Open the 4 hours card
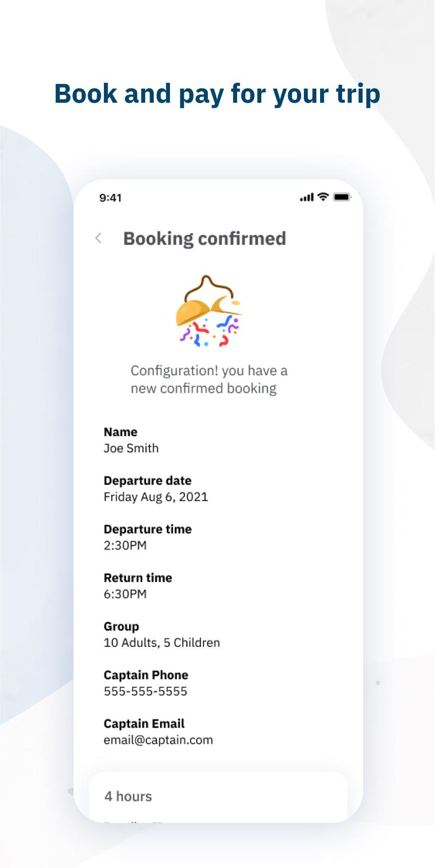This screenshot has height=868, width=435. pos(218,797)
